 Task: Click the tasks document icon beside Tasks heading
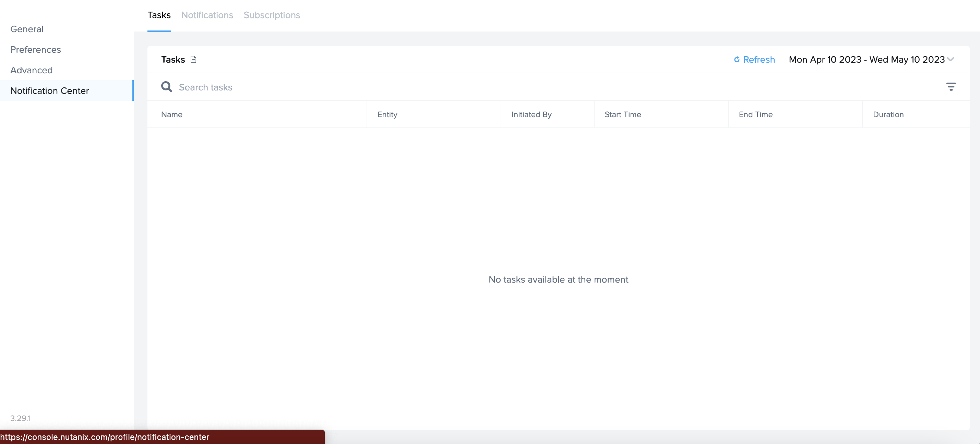193,59
